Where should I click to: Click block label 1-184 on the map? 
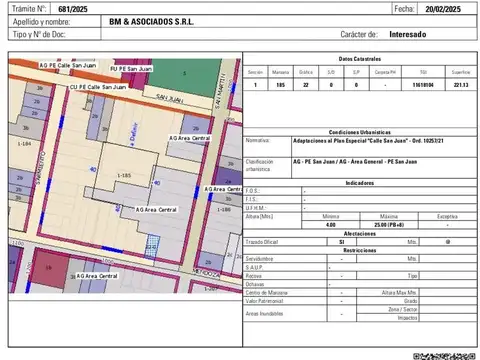pos(24,144)
